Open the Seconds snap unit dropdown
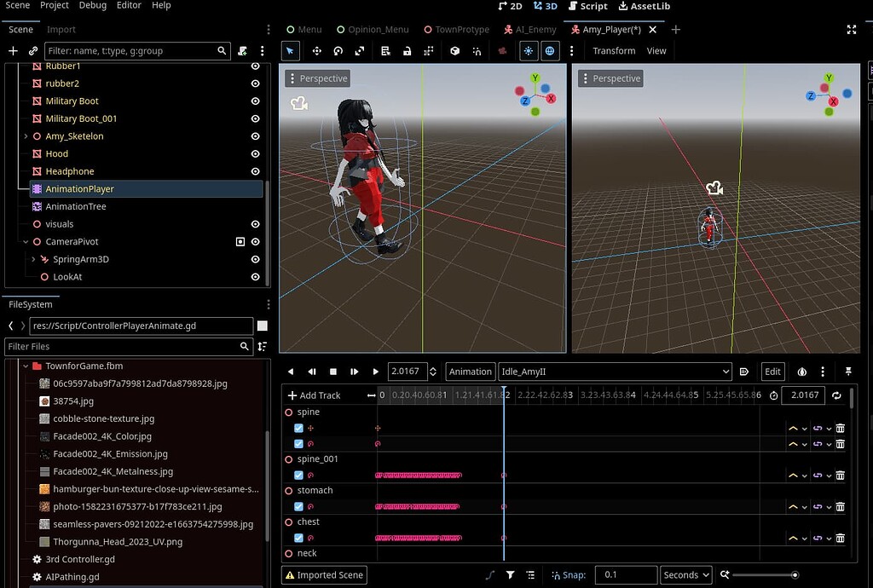Image resolution: width=873 pixels, height=588 pixels. point(686,574)
